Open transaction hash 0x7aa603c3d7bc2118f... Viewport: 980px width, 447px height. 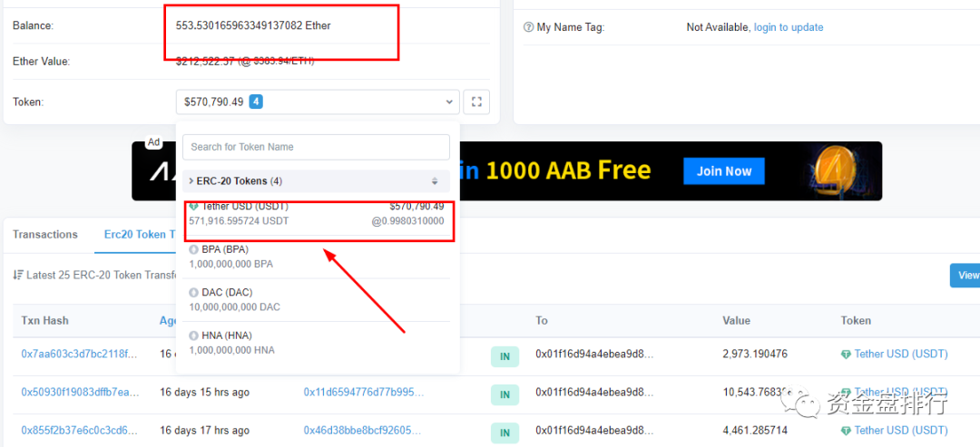click(79, 354)
